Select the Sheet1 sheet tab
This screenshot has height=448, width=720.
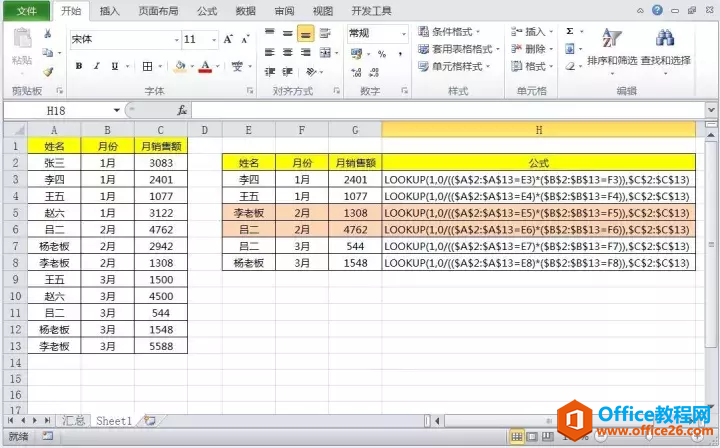(114, 420)
